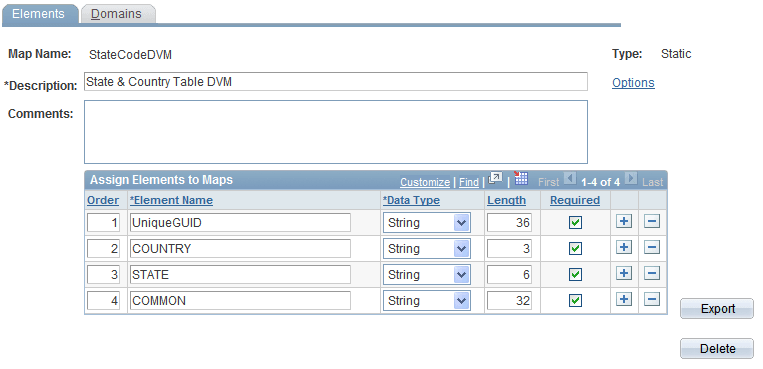Image resolution: width=763 pixels, height=369 pixels.
Task: Open the Options link
Action: tap(633, 83)
